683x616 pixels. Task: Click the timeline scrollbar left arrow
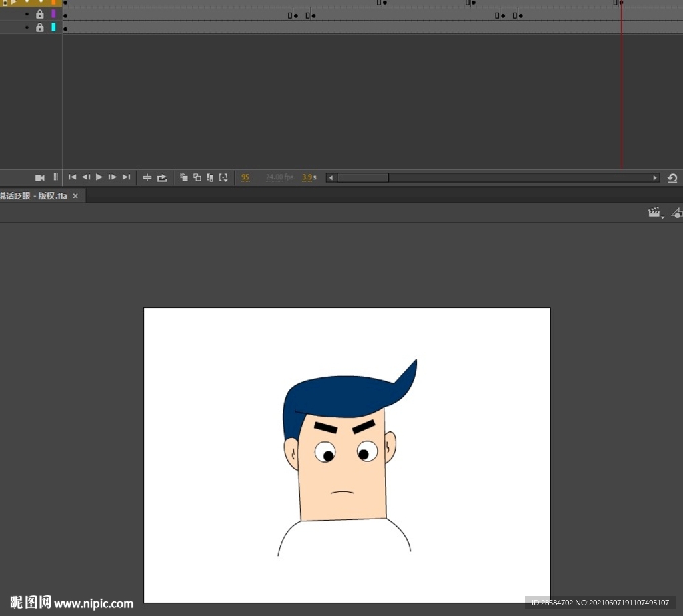(331, 177)
